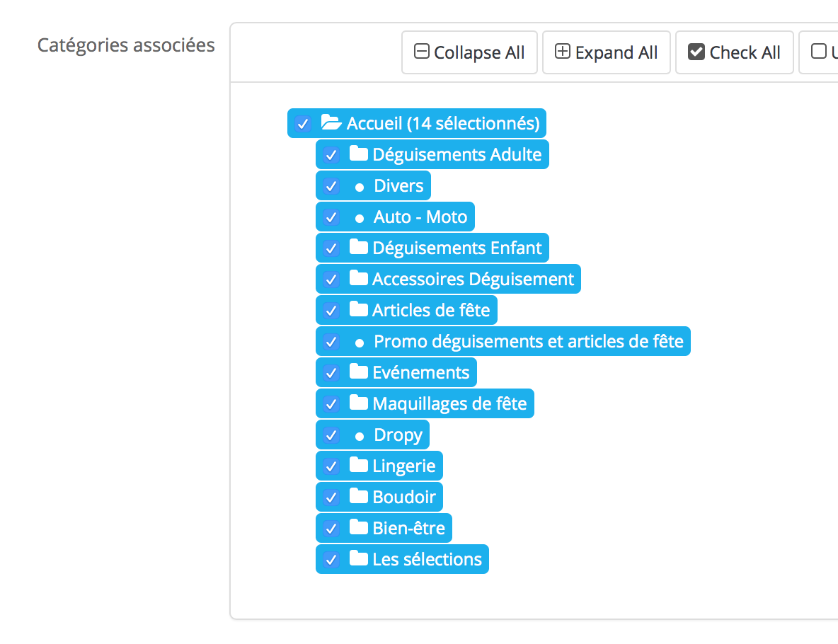Untick the Dropy category checkbox
Screen dimensions: 838x644
click(331, 435)
